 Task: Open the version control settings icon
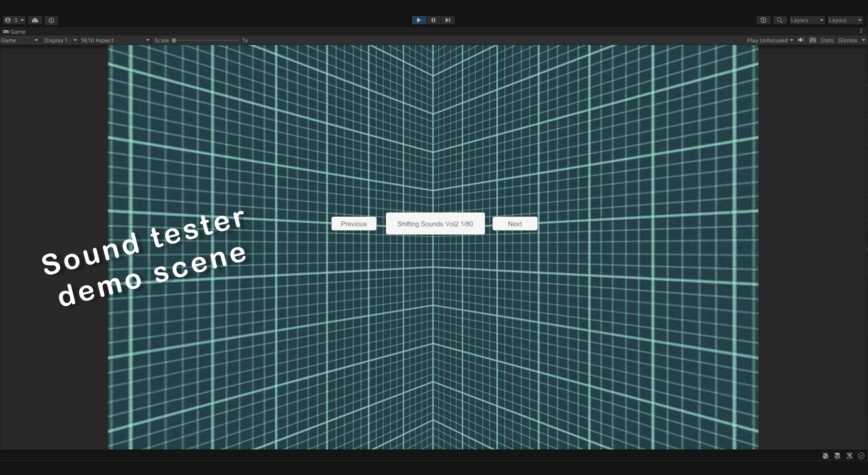51,20
